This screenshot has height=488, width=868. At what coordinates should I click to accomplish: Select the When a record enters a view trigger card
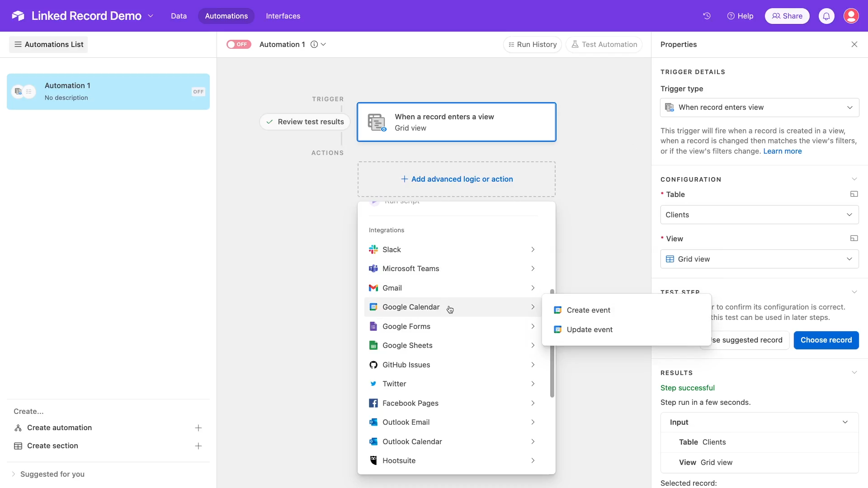click(x=457, y=122)
